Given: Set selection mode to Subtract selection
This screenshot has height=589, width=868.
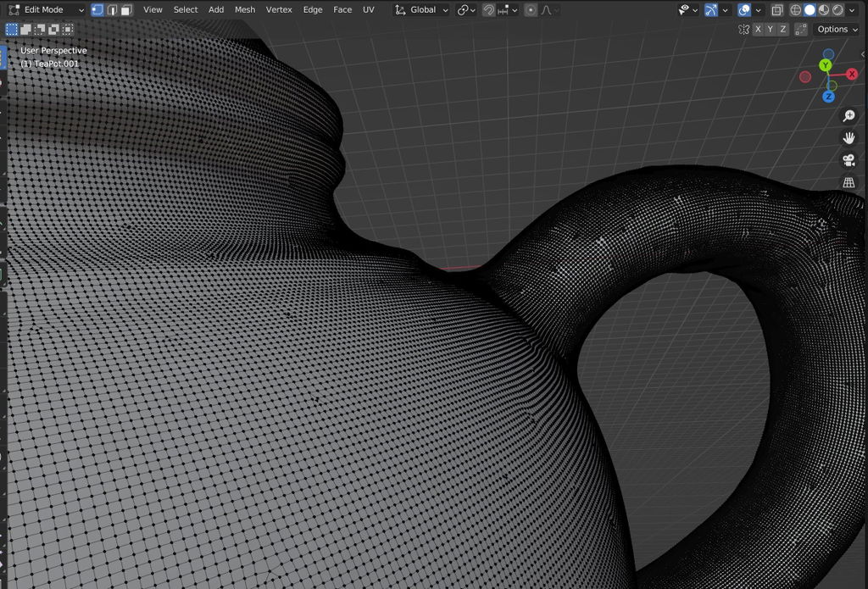Looking at the screenshot, I should pos(39,30).
